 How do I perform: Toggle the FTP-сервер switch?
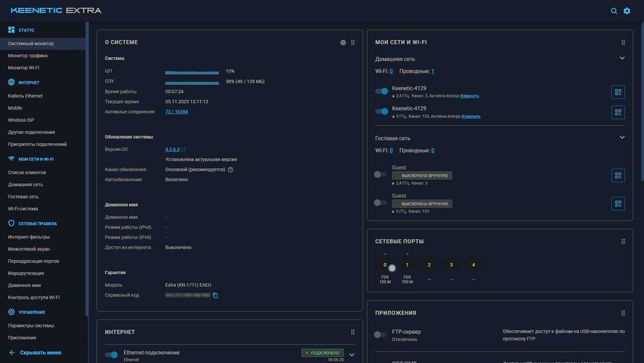[x=381, y=335]
